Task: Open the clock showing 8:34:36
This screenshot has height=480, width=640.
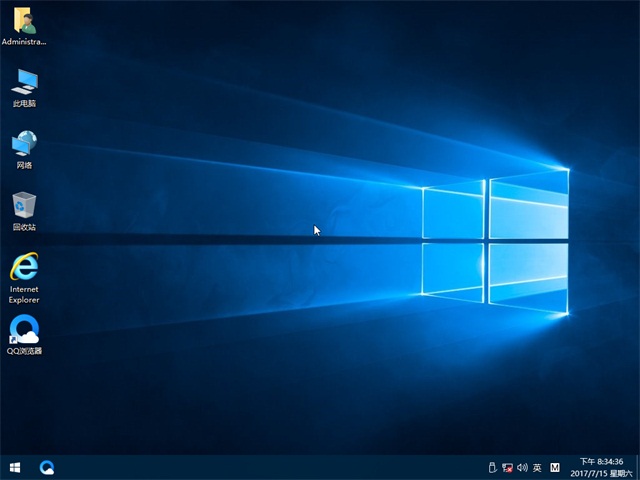Action: coord(603,461)
